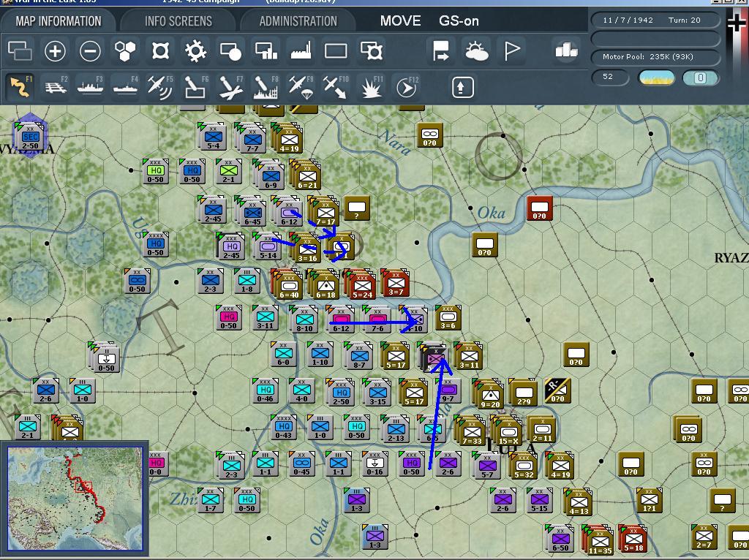The height and width of the screenshot is (560, 749).
Task: Click the date and turn 20 display
Action: click(x=655, y=20)
